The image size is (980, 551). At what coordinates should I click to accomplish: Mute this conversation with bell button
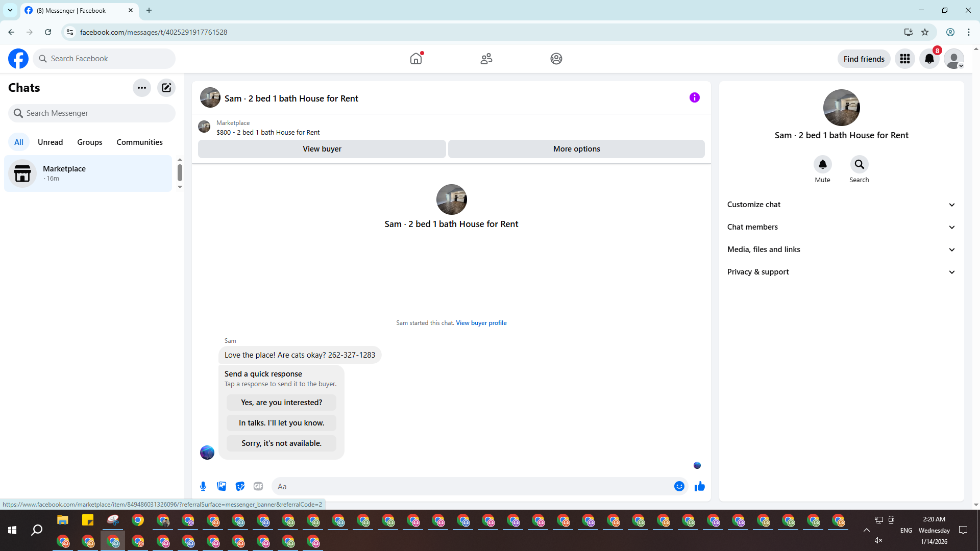coord(822,164)
